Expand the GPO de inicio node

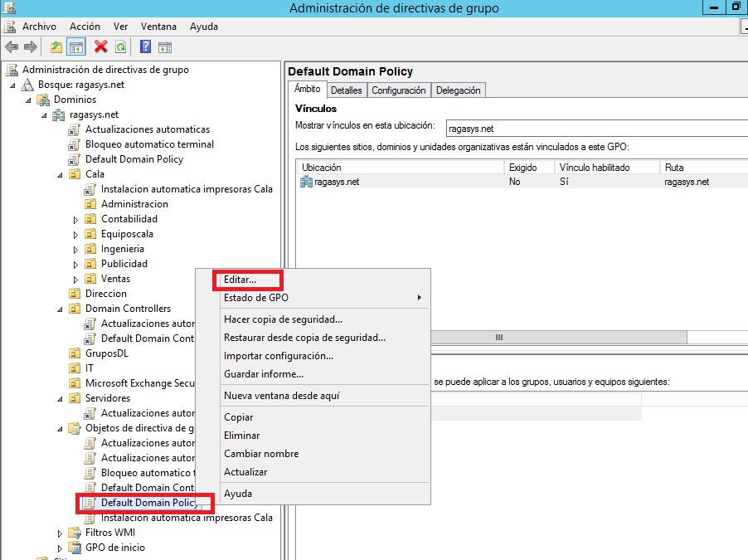tap(60, 548)
